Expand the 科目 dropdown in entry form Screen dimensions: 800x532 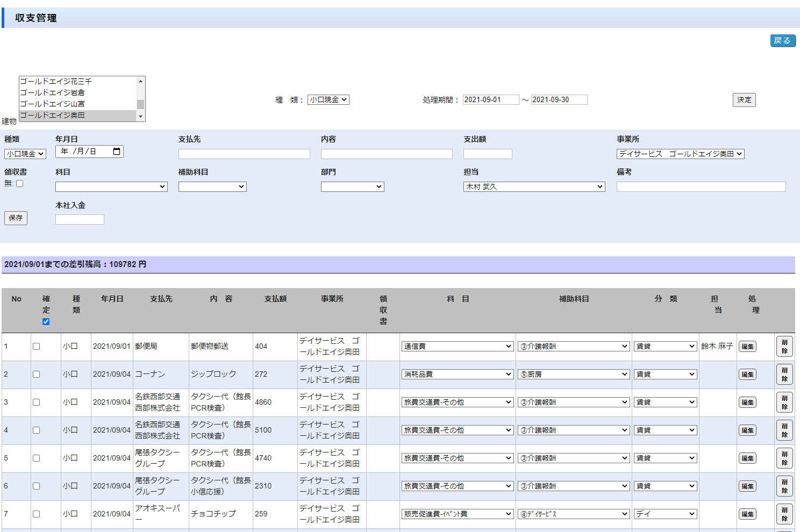tap(111, 187)
